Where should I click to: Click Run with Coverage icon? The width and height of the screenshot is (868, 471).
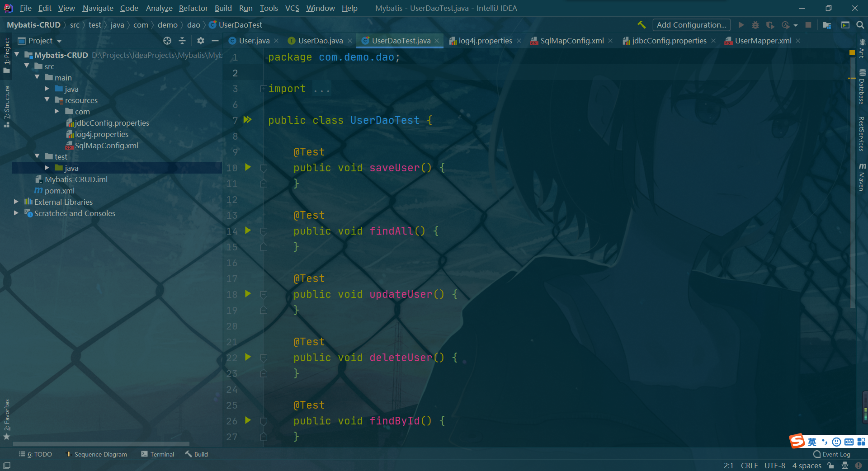pyautogui.click(x=770, y=25)
